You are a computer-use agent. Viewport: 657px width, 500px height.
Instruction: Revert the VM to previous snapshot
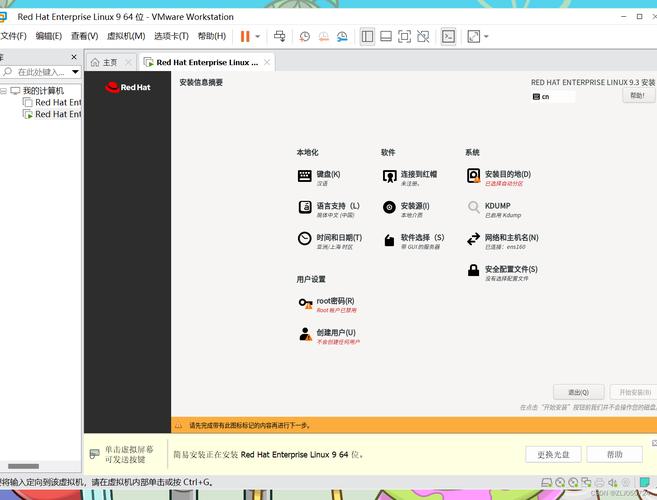323,36
